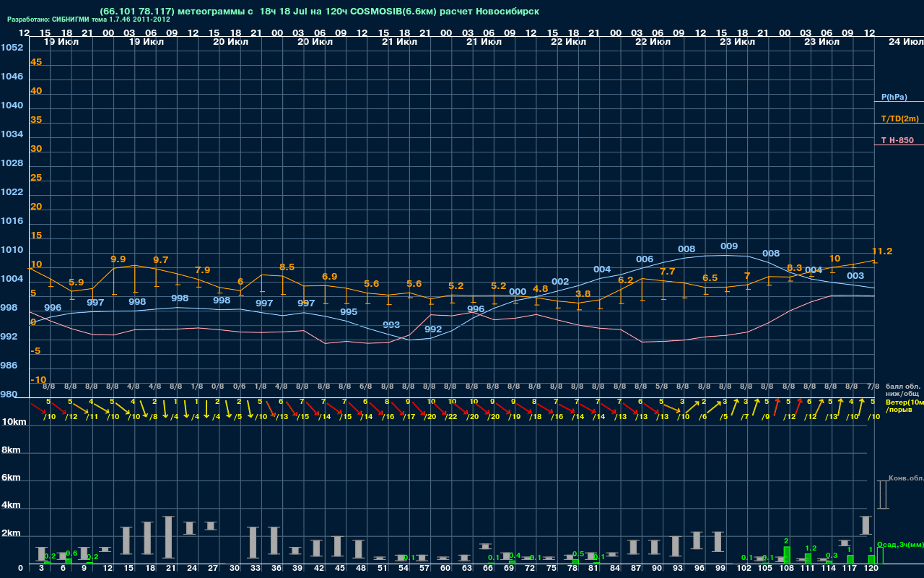Viewport: 924px width, 578px height.
Task: Click the 1028 pressure axis label
Action: click(12, 163)
